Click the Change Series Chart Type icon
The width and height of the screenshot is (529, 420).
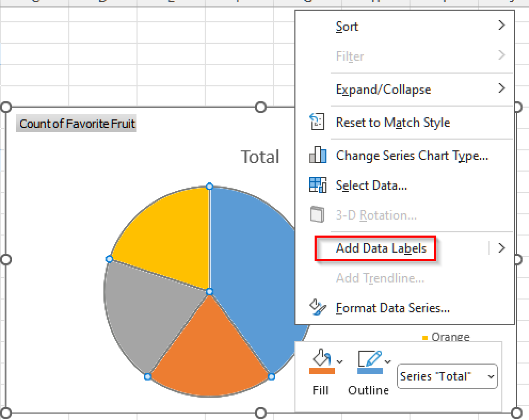click(317, 155)
